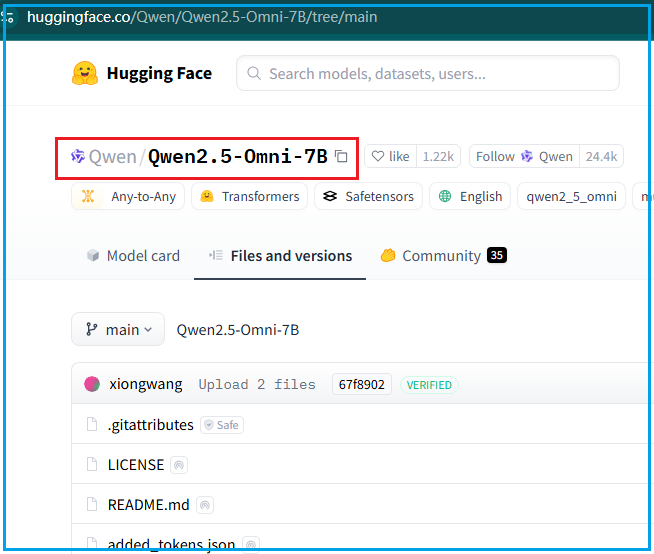Image resolution: width=654 pixels, height=554 pixels.
Task: Open the main branch dropdown
Action: 118,329
